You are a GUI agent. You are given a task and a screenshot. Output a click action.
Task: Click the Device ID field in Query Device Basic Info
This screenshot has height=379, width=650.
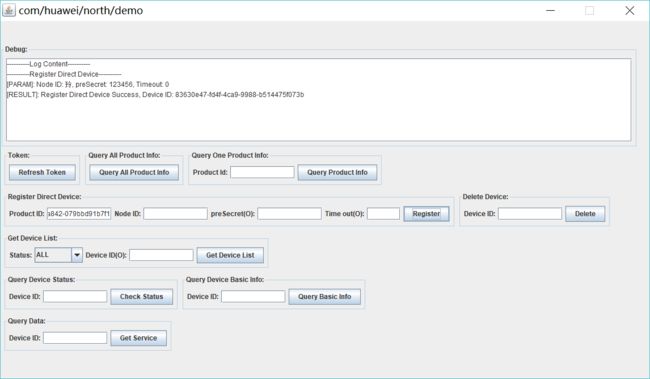(x=253, y=296)
